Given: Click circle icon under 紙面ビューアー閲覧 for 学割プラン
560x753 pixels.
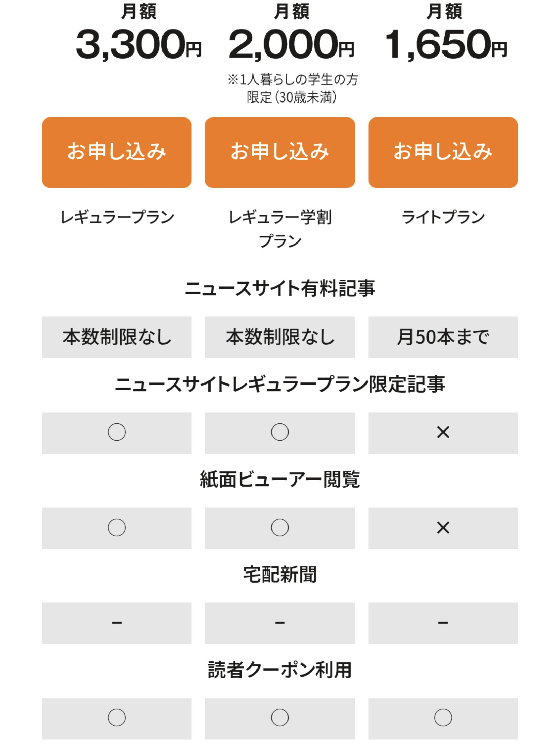Looking at the screenshot, I should 280,528.
